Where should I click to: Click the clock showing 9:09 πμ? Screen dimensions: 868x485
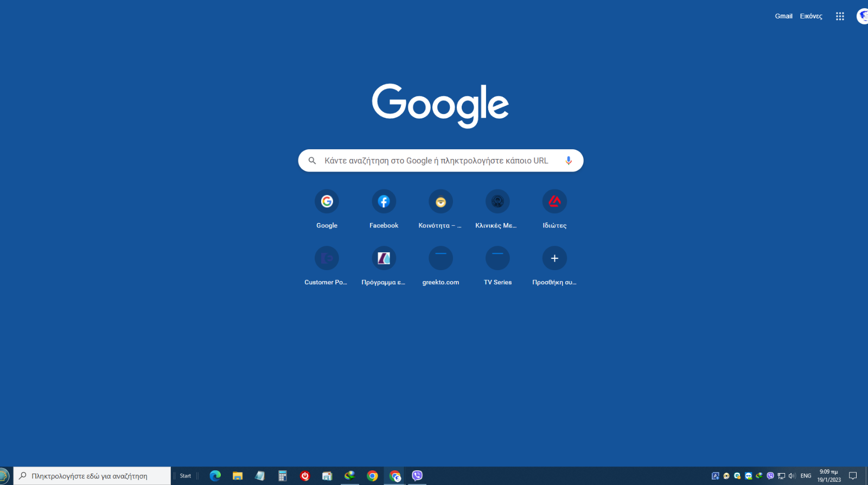(829, 476)
